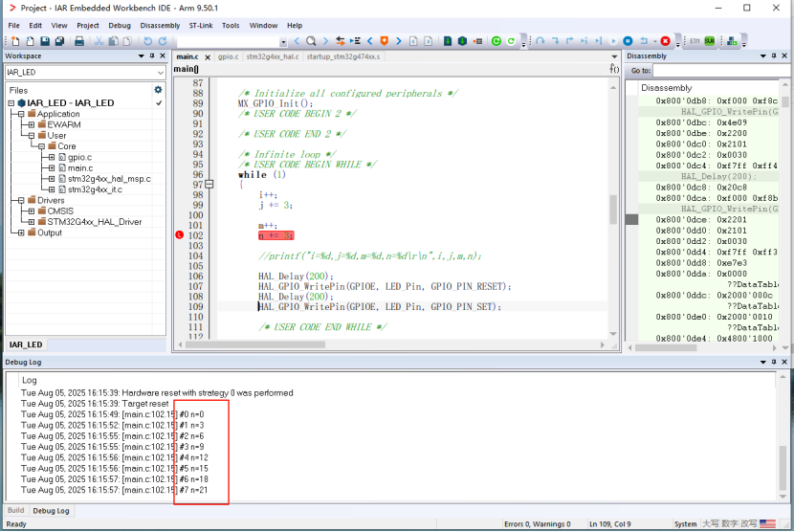Switch to startup_stm32g474xx.s tab
The image size is (794, 532).
[x=342, y=56]
